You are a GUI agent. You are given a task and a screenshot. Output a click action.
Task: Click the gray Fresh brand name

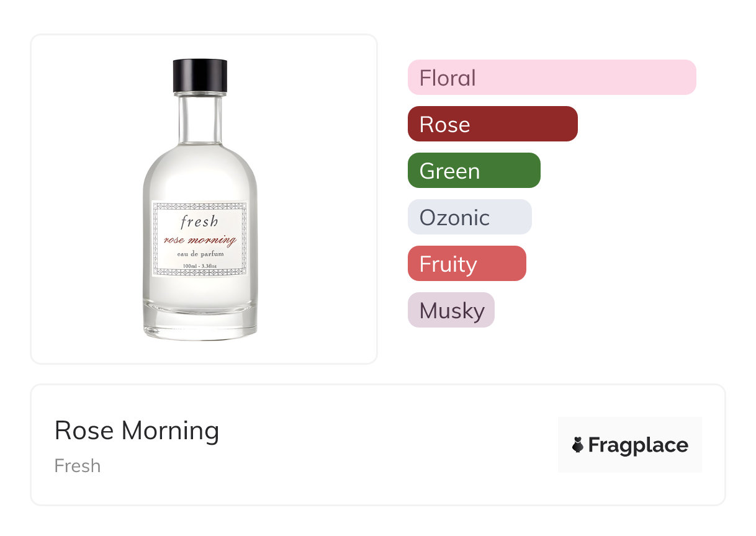click(78, 466)
